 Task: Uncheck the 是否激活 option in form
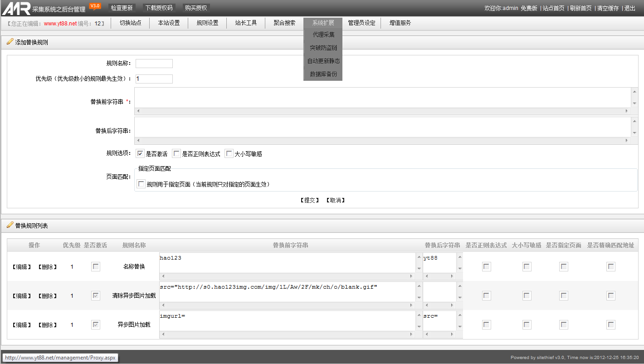[140, 154]
